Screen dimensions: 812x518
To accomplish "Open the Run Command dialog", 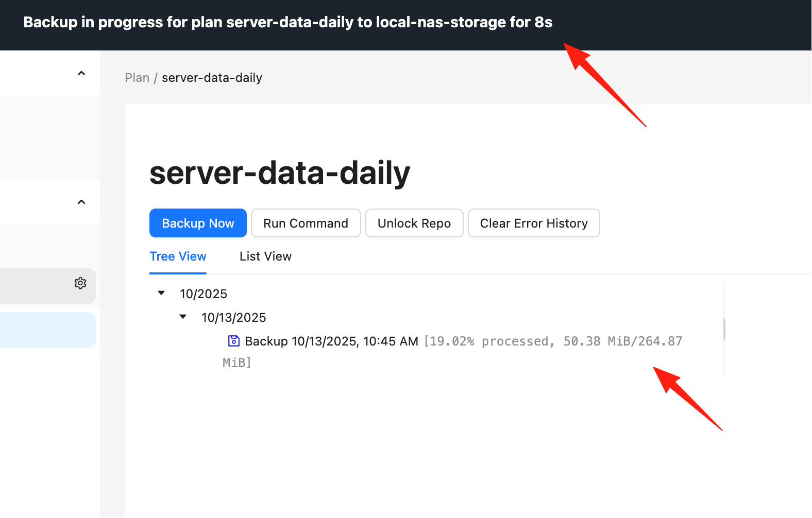I will click(x=306, y=223).
